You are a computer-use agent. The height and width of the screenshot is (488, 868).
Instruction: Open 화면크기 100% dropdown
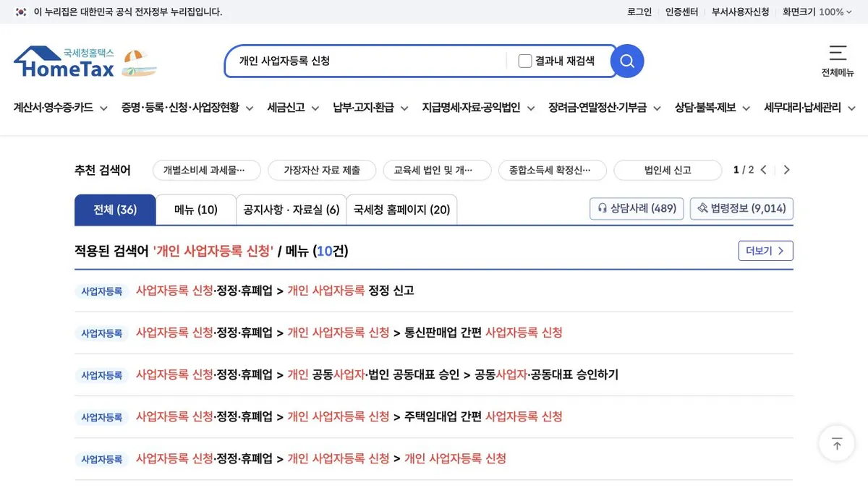pyautogui.click(x=817, y=12)
